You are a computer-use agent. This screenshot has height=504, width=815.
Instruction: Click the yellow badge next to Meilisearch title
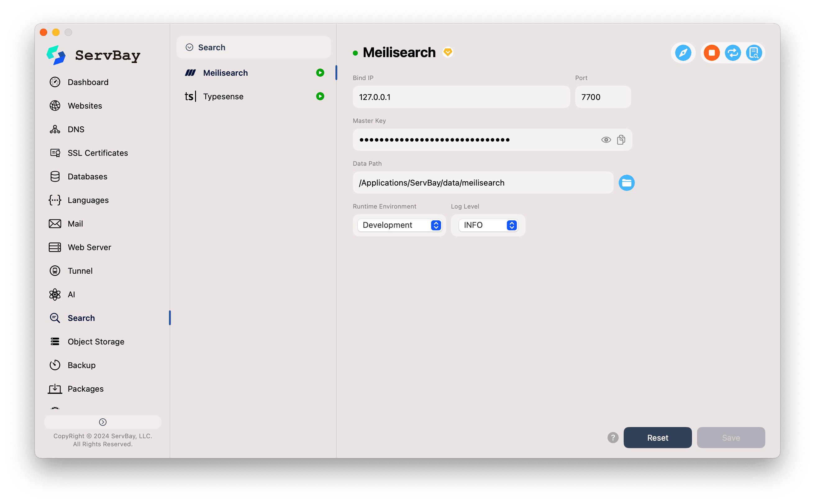click(x=448, y=53)
